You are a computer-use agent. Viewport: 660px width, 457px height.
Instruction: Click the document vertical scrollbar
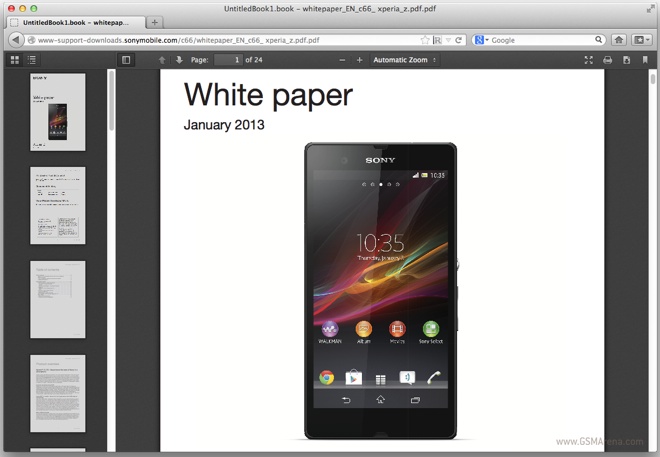coord(653,79)
